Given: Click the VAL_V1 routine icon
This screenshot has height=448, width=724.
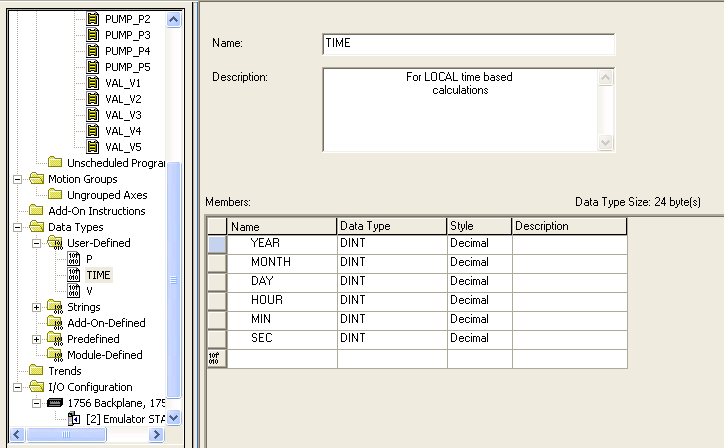Looking at the screenshot, I should point(93,83).
